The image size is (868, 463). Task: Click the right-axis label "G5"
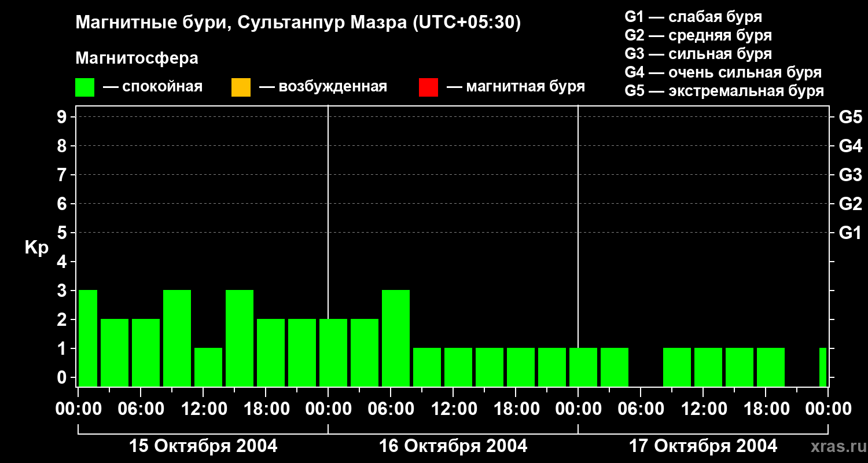pos(850,117)
